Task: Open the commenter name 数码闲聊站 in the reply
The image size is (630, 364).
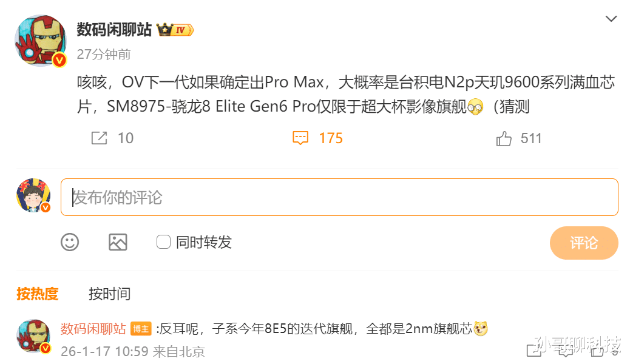Action: 93,329
